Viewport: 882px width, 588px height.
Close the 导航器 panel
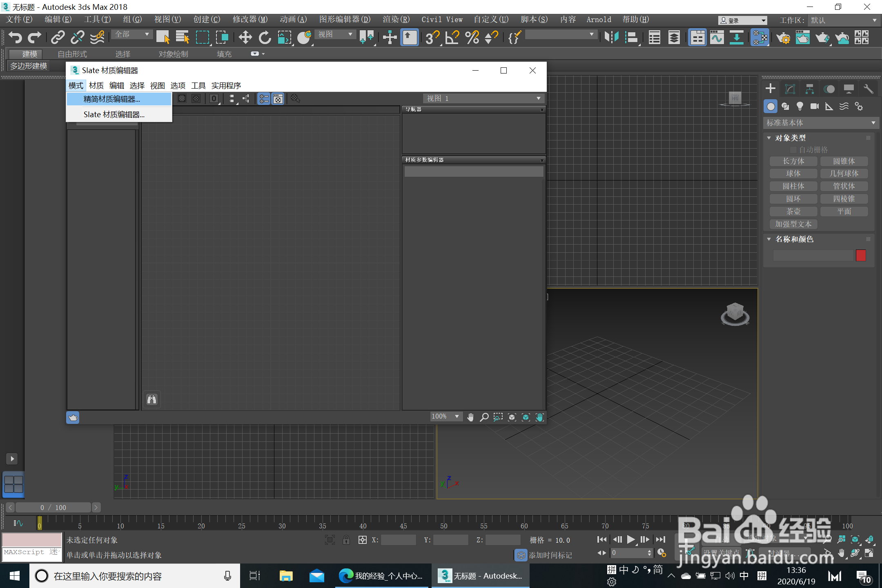pyautogui.click(x=542, y=109)
